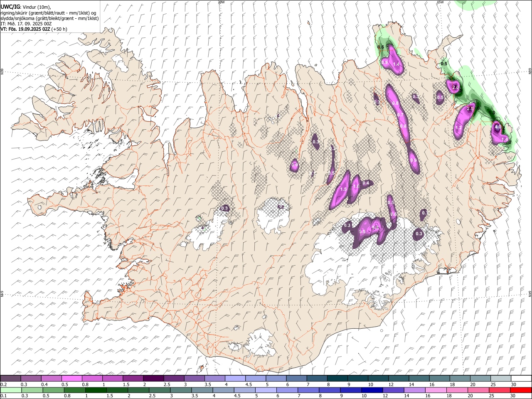
Task: Click lower legend darkest green swatch between 1 and 1.5
Action: (x=96, y=390)
